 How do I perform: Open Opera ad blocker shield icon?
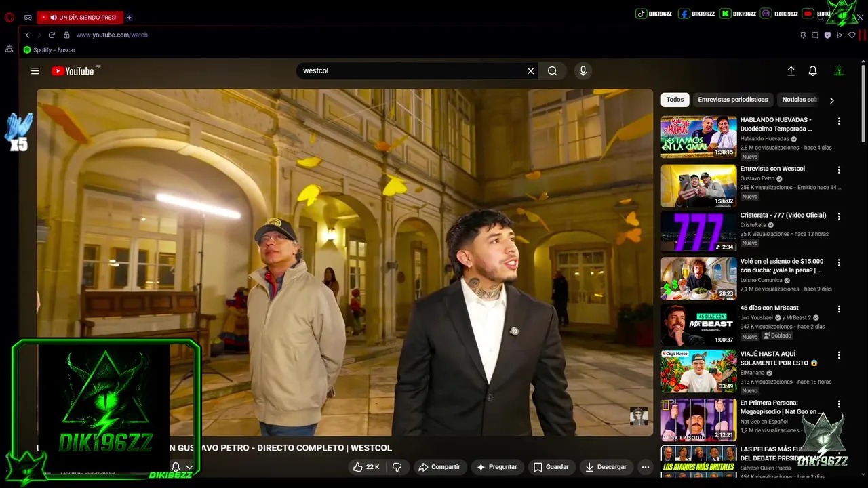pos(827,35)
